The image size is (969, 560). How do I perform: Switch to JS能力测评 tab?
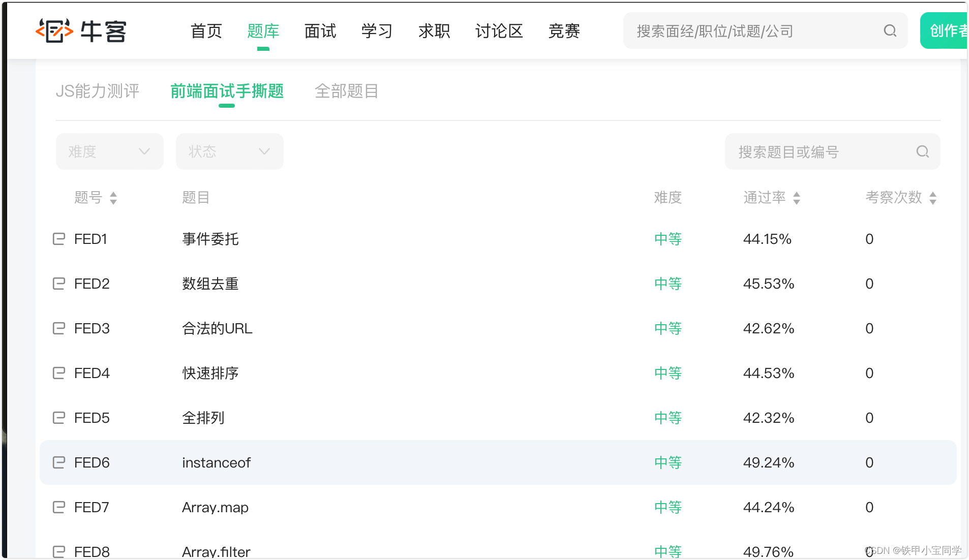click(x=98, y=91)
